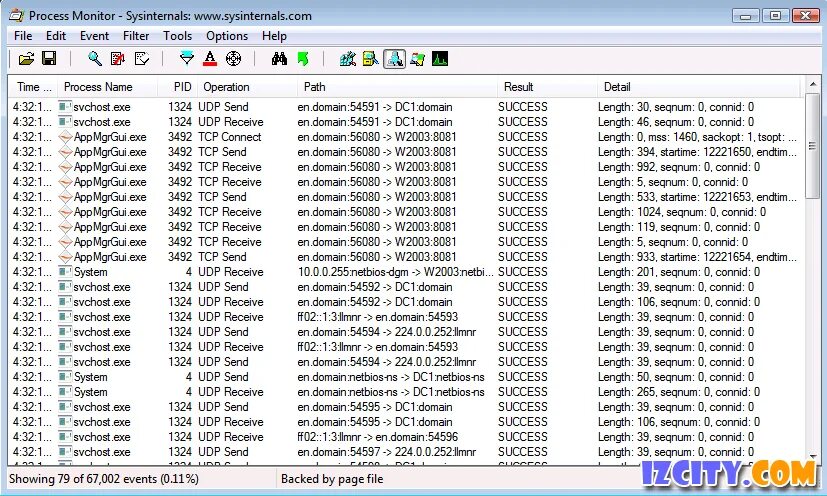Toggle Show Profiling Events graph icon
The image size is (827, 496).
pyautogui.click(x=440, y=59)
